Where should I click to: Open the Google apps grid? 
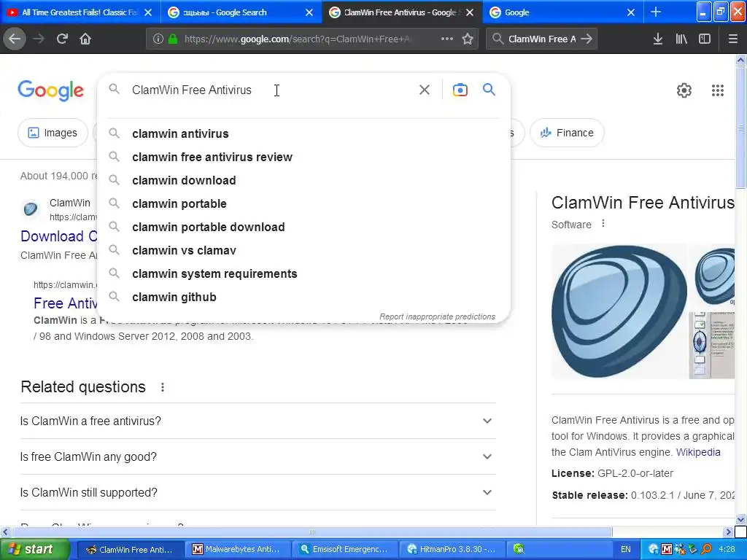click(718, 90)
